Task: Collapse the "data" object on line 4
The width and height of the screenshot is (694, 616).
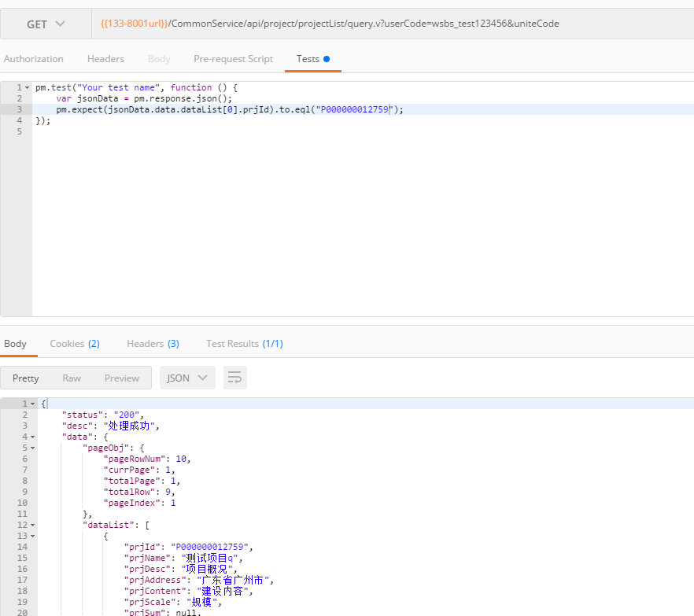Action: [33, 437]
